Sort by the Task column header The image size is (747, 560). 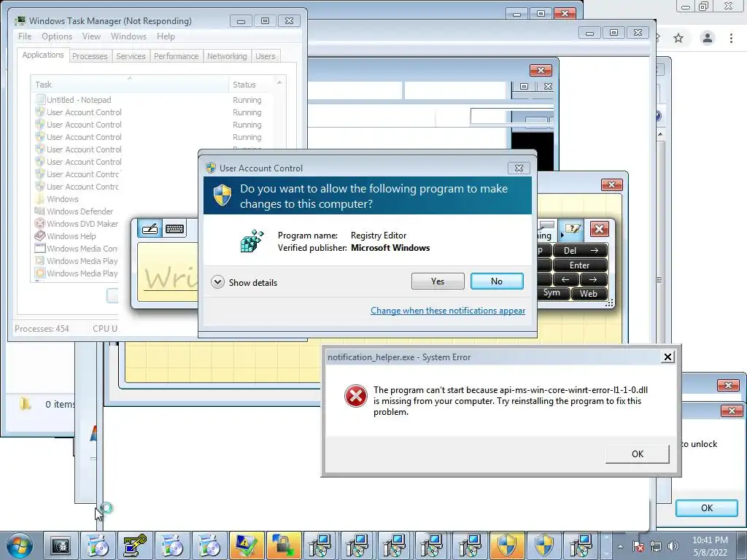[130, 85]
